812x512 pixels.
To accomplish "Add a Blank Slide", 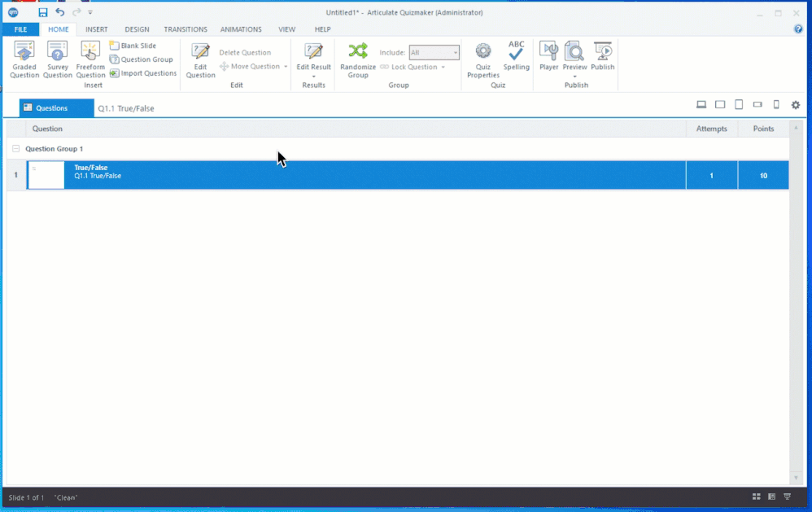I will click(133, 46).
